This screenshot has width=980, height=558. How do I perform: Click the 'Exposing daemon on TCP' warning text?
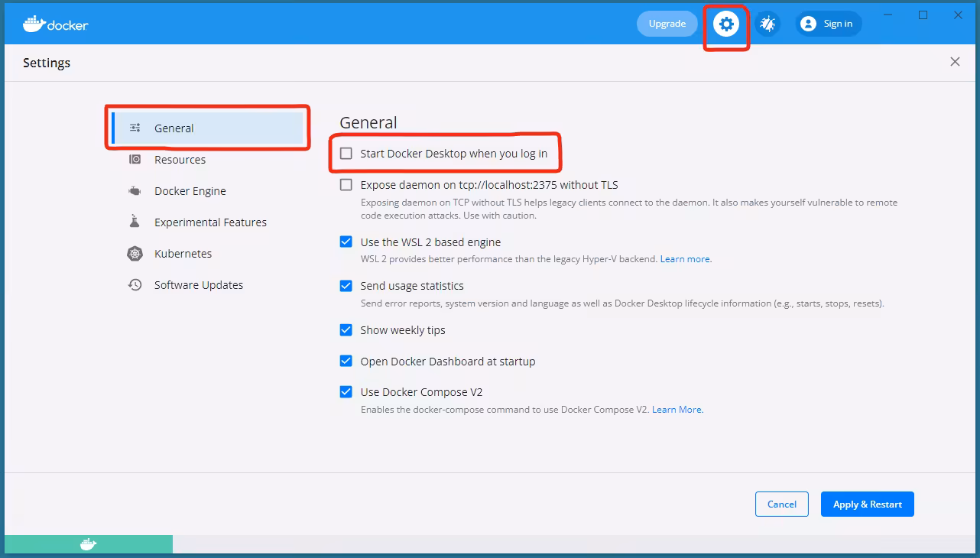(629, 209)
